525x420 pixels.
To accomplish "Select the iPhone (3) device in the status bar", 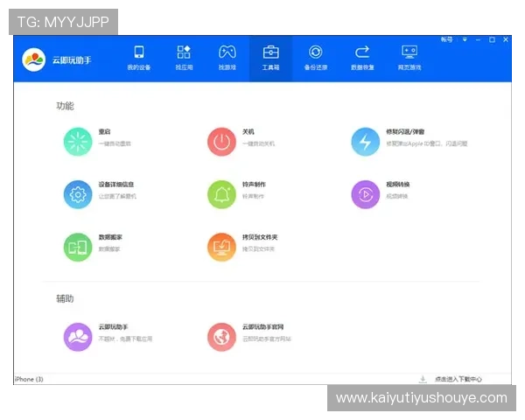I will tap(29, 379).
